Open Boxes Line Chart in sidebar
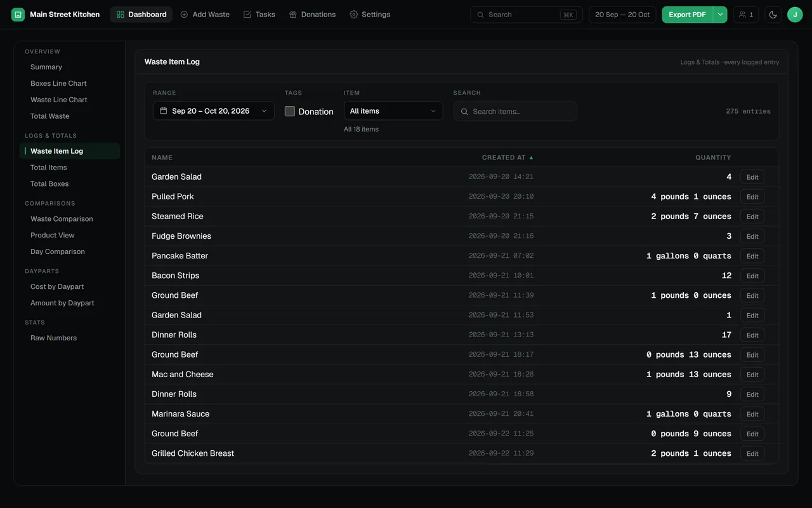The image size is (812, 508). pos(70,83)
